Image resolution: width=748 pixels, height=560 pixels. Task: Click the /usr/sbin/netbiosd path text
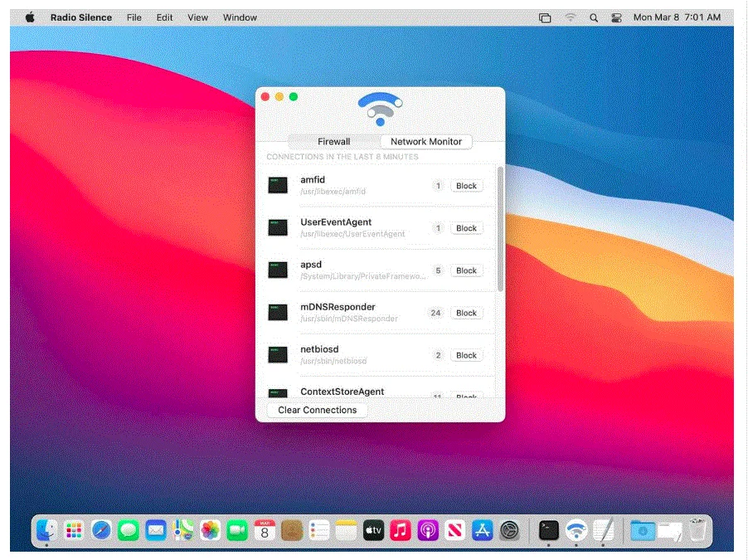tap(333, 361)
